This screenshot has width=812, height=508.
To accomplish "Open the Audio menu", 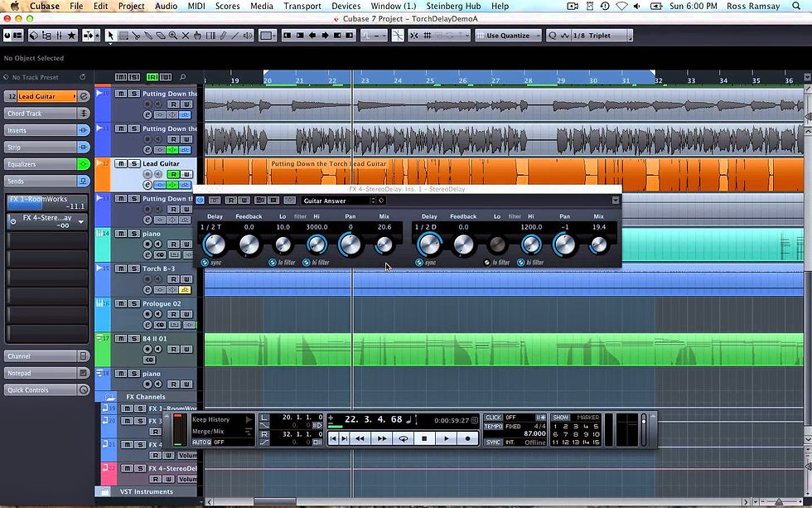I will pos(167,6).
